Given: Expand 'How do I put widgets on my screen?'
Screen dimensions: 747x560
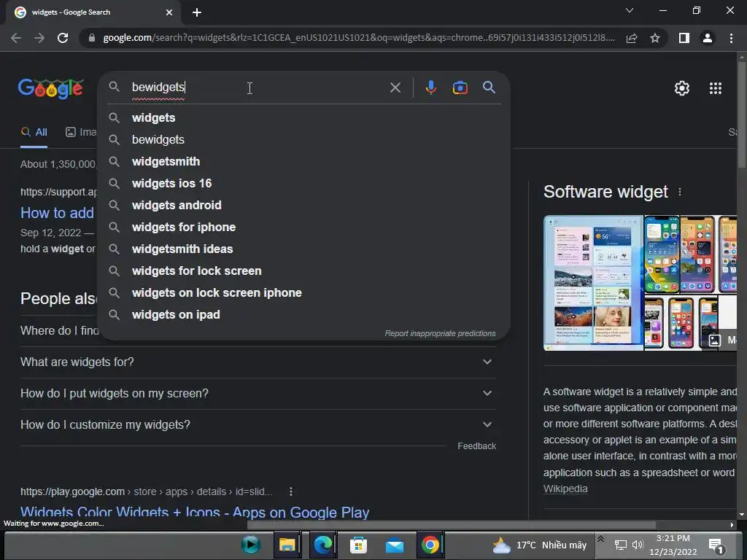Looking at the screenshot, I should coord(258,393).
